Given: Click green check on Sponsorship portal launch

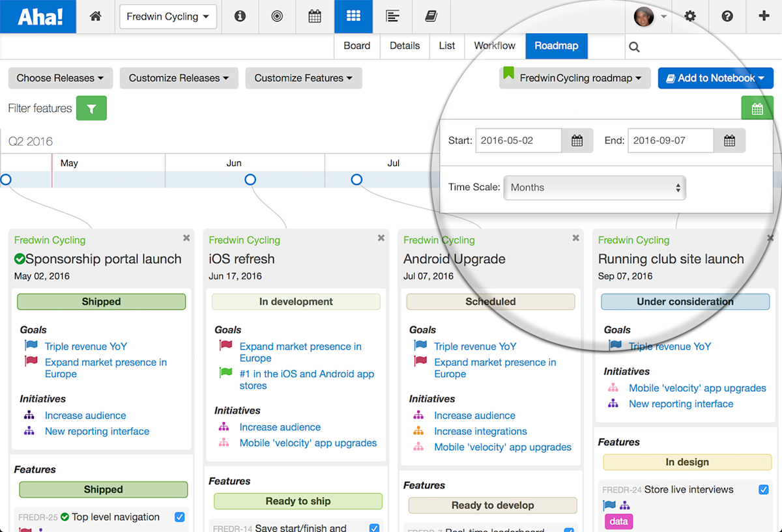Looking at the screenshot, I should (x=20, y=259).
